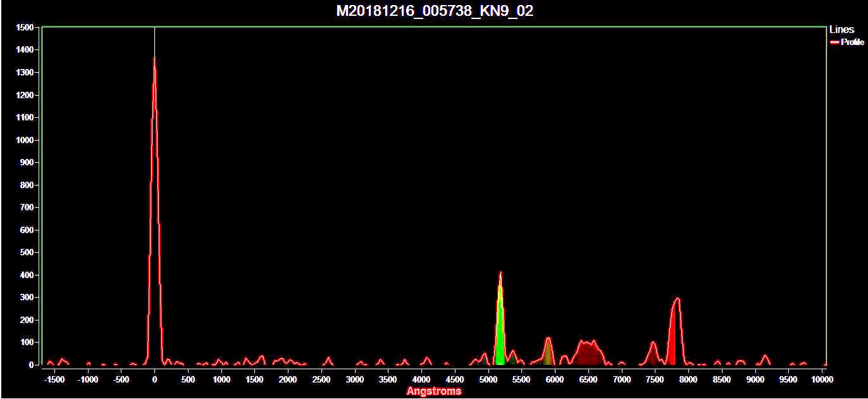Image resolution: width=868 pixels, height=399 pixels.
Task: Click the red Profile legend color swatch
Action: [834, 42]
